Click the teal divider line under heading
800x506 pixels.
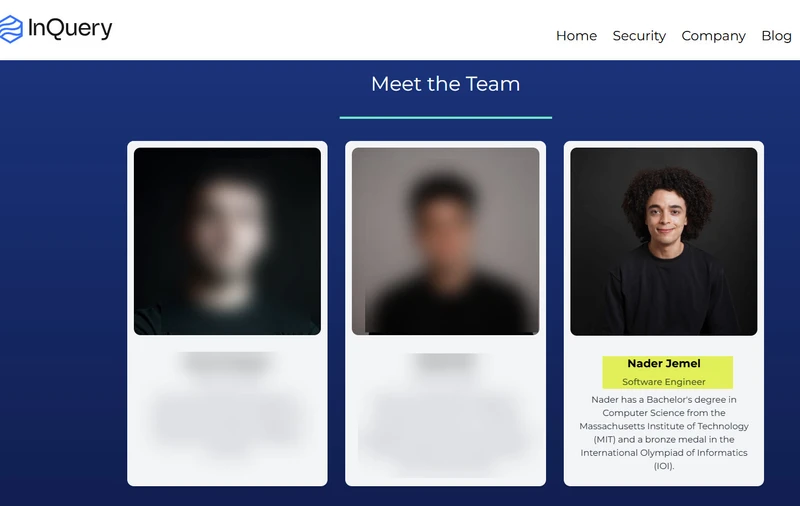pos(445,117)
